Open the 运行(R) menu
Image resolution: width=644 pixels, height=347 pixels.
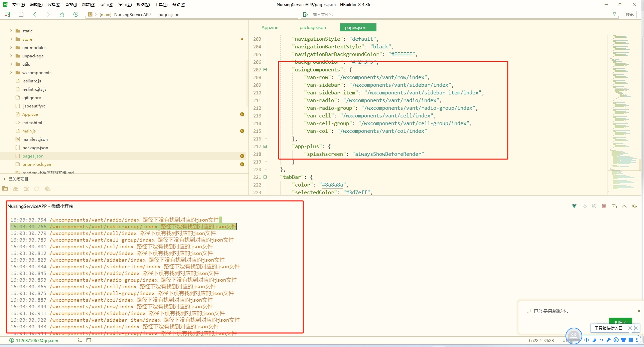coord(107,4)
